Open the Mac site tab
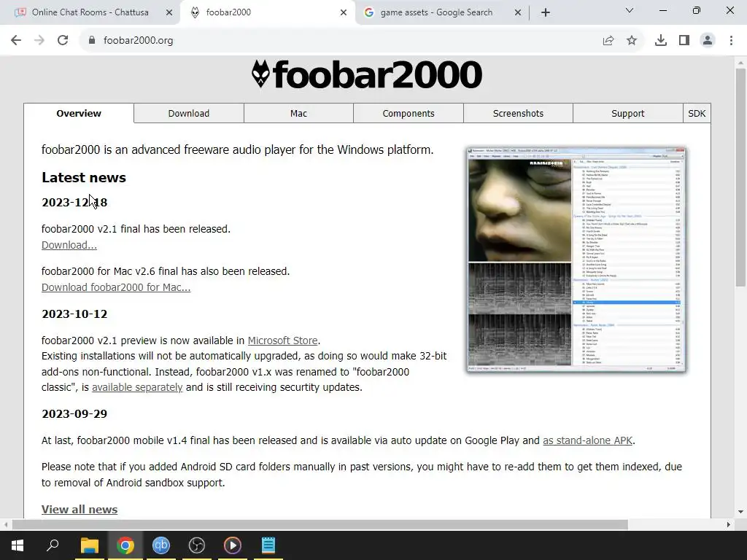This screenshot has width=747, height=560. [298, 113]
